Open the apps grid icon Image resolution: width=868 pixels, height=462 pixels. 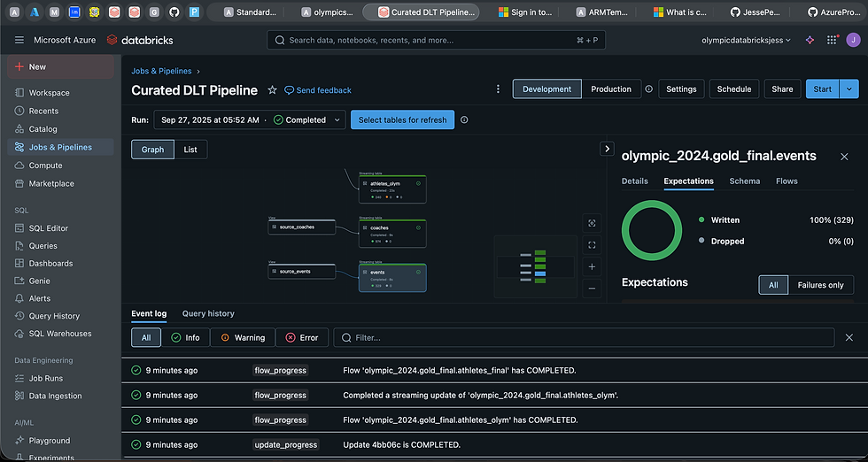pyautogui.click(x=832, y=40)
